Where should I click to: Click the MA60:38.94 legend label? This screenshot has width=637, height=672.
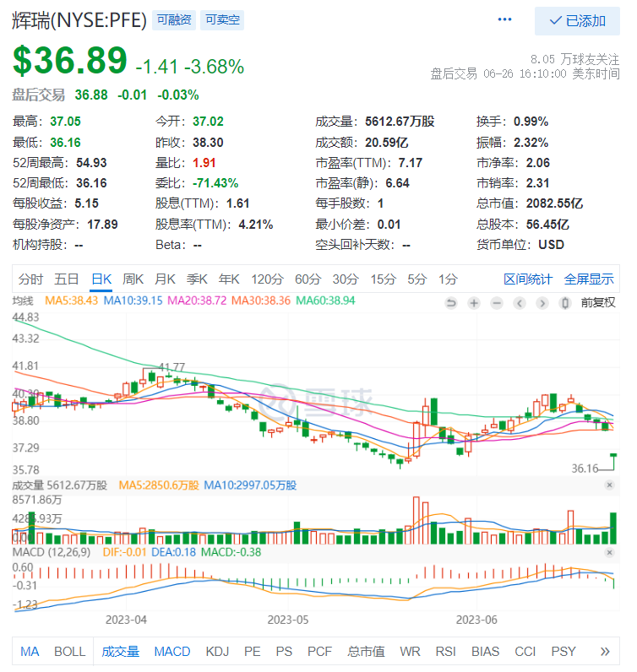coord(325,301)
